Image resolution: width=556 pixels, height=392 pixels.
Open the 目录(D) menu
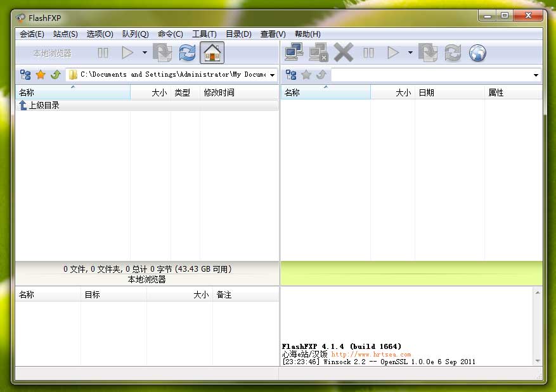coord(238,34)
